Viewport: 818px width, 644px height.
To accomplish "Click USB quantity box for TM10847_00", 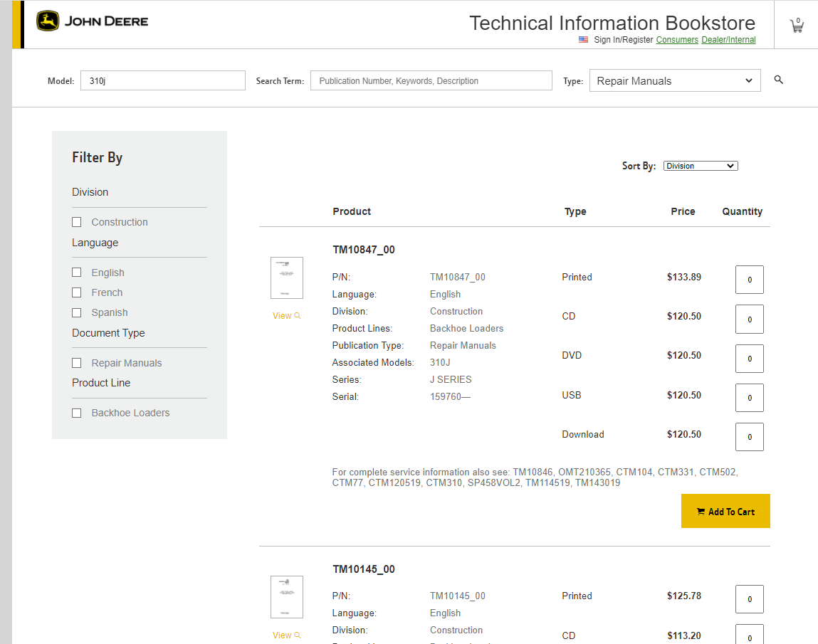I will (750, 397).
